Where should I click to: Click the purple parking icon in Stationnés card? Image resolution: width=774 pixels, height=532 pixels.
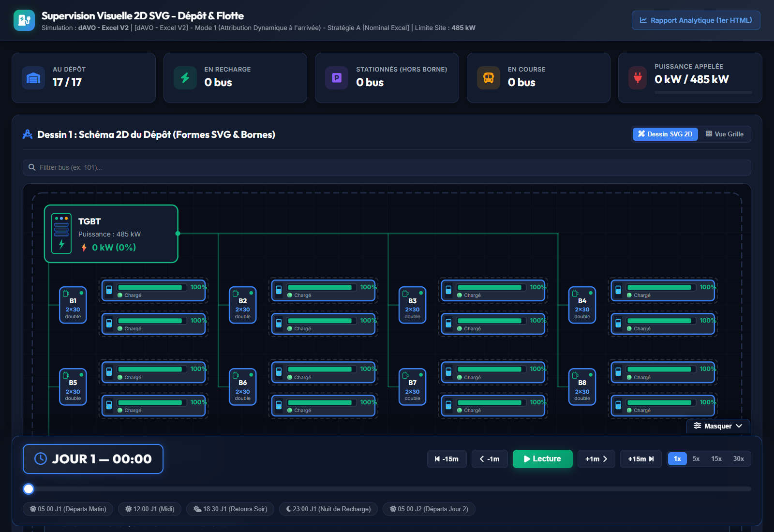pyautogui.click(x=337, y=78)
